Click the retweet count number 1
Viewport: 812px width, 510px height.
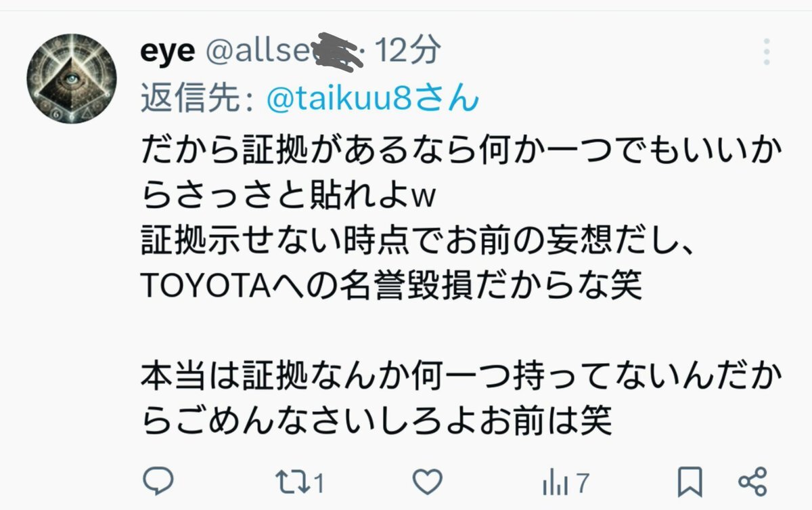[319, 484]
